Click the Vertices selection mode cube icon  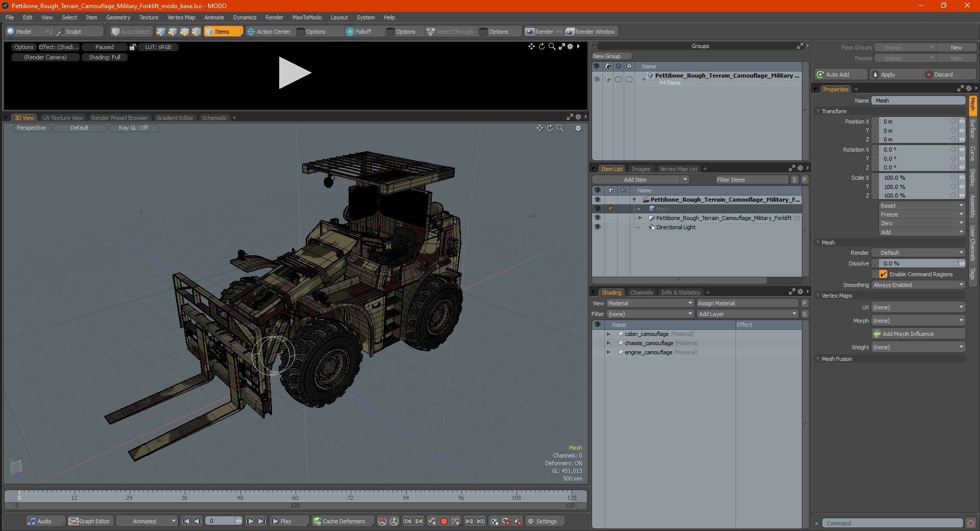[161, 32]
